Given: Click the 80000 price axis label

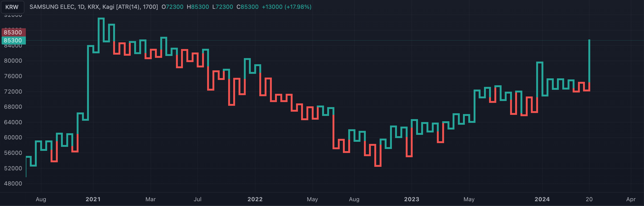Looking at the screenshot, I should [x=13, y=61].
